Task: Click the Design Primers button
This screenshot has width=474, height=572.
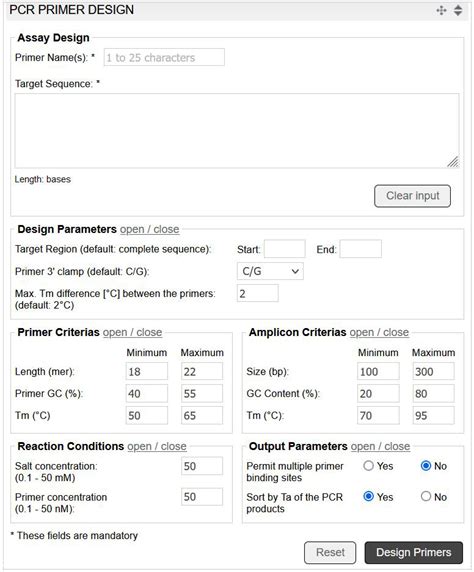Action: pyautogui.click(x=413, y=552)
